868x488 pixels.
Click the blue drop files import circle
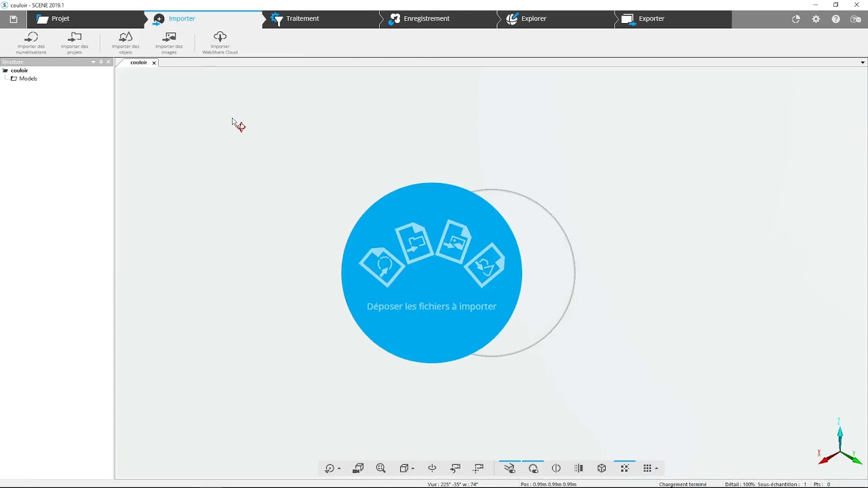431,272
